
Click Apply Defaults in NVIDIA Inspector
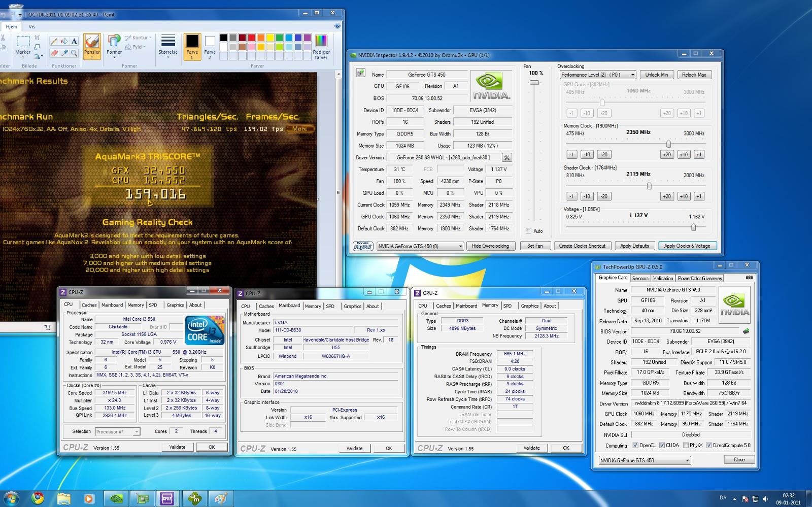coord(635,246)
